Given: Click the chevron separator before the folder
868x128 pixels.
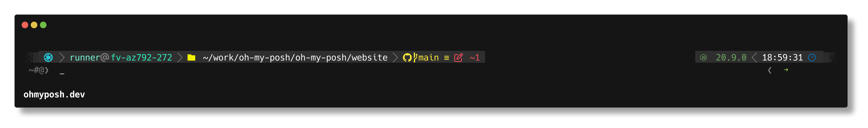Looking at the screenshot, I should point(180,57).
